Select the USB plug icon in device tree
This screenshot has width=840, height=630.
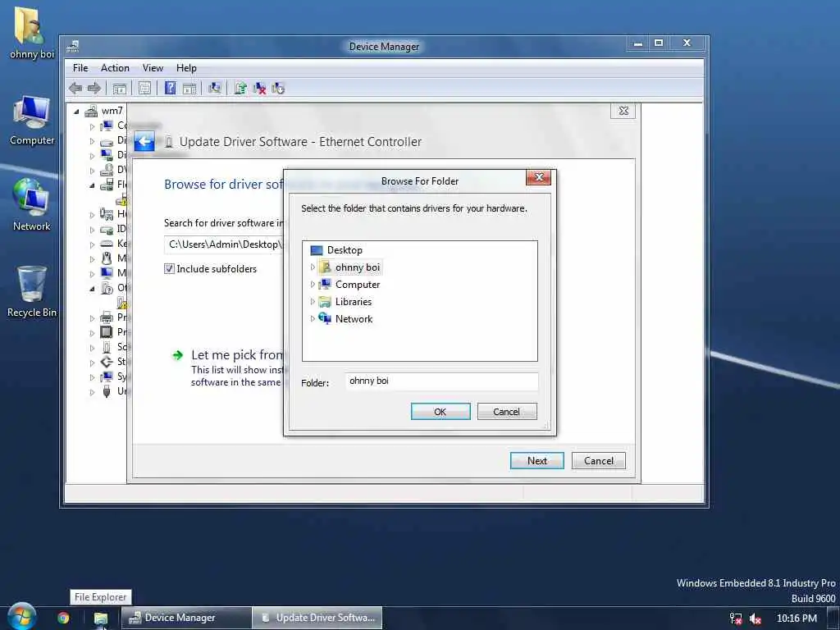pyautogui.click(x=107, y=391)
